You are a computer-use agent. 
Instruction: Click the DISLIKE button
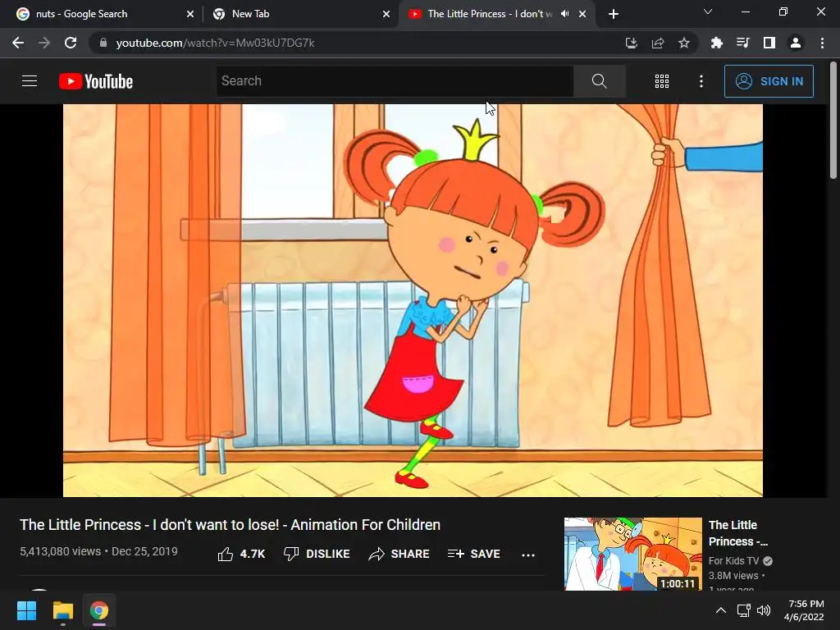coord(317,554)
